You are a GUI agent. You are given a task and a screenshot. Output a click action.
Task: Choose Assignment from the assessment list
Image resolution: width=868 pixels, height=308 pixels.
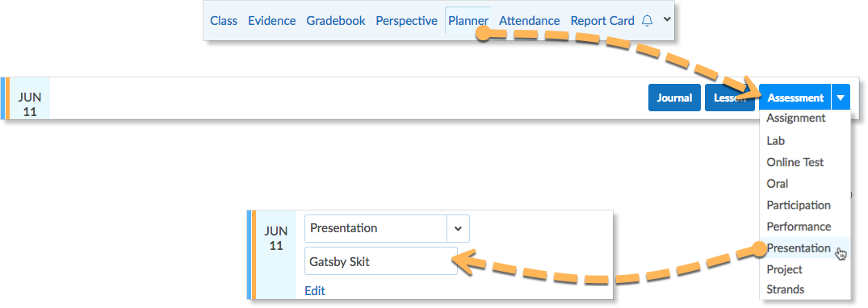click(796, 118)
